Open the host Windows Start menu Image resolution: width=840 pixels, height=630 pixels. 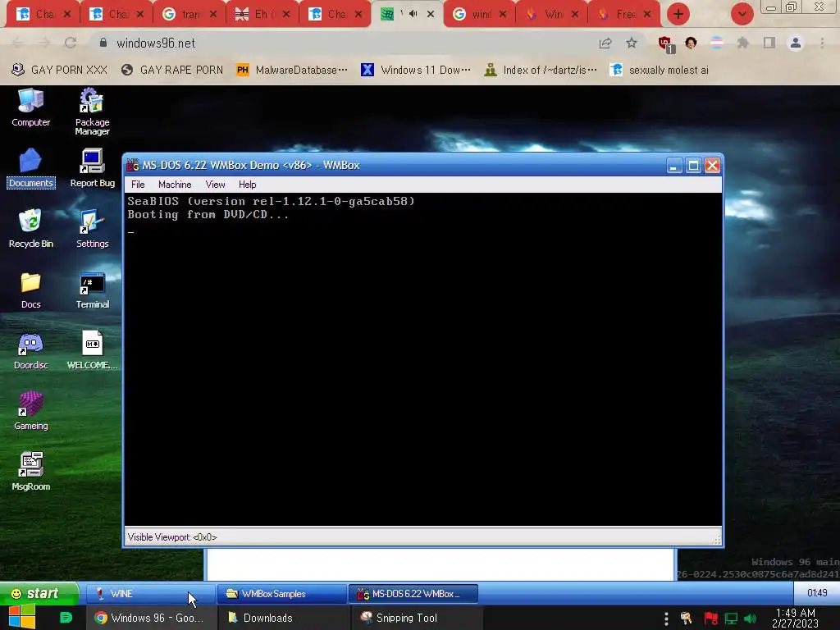pos(21,618)
